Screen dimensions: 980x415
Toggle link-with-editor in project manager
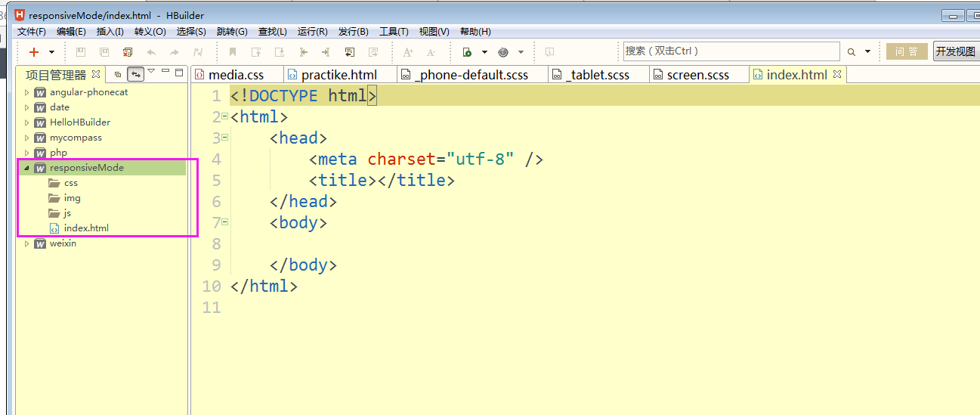tap(135, 74)
